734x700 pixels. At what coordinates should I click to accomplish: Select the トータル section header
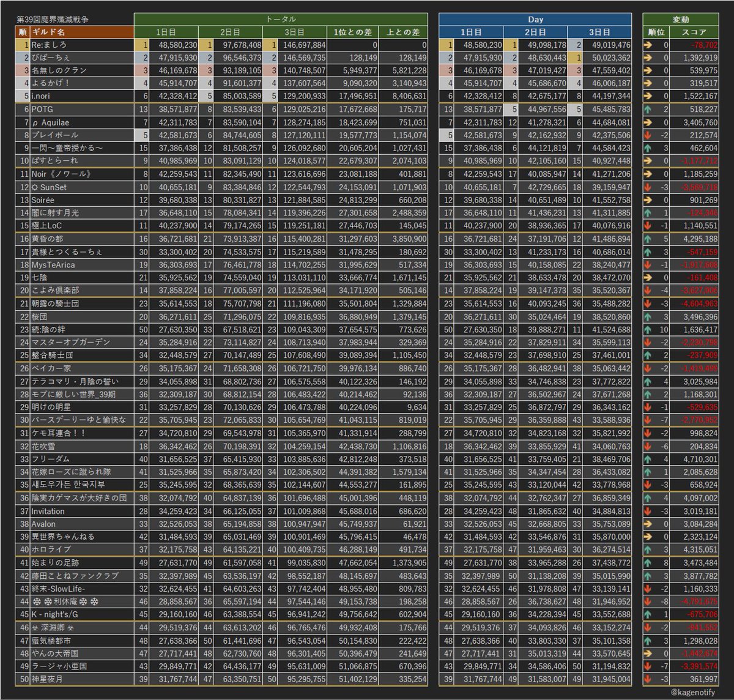(281, 19)
